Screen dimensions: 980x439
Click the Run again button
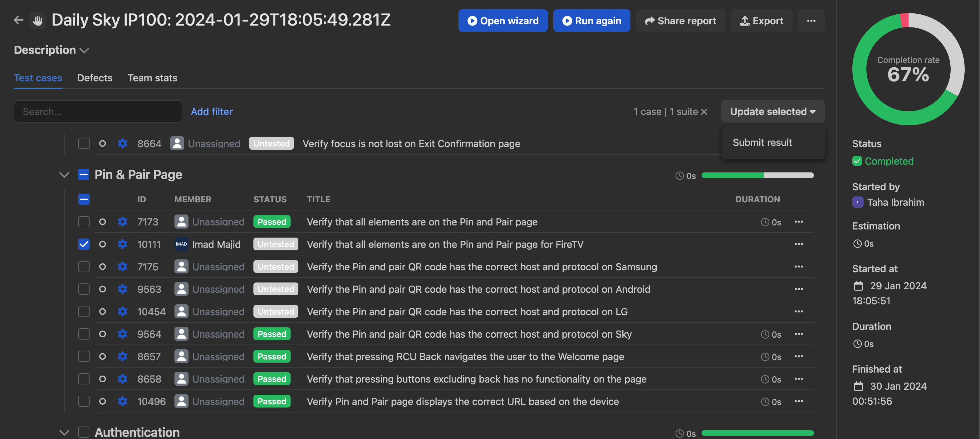591,21
